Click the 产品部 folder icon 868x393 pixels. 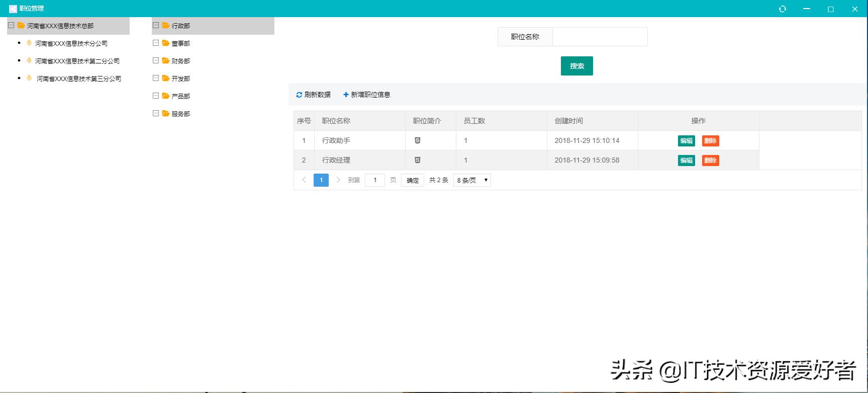click(x=166, y=96)
